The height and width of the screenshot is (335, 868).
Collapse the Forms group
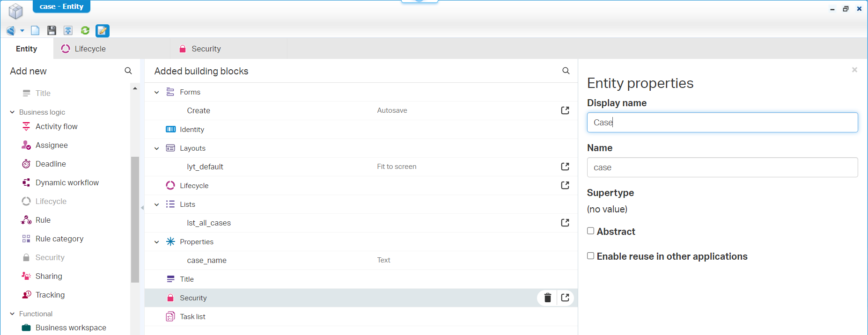pyautogui.click(x=157, y=92)
